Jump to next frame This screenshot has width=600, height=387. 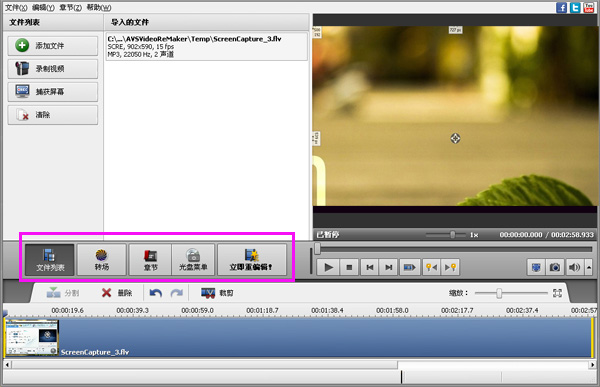[388, 267]
